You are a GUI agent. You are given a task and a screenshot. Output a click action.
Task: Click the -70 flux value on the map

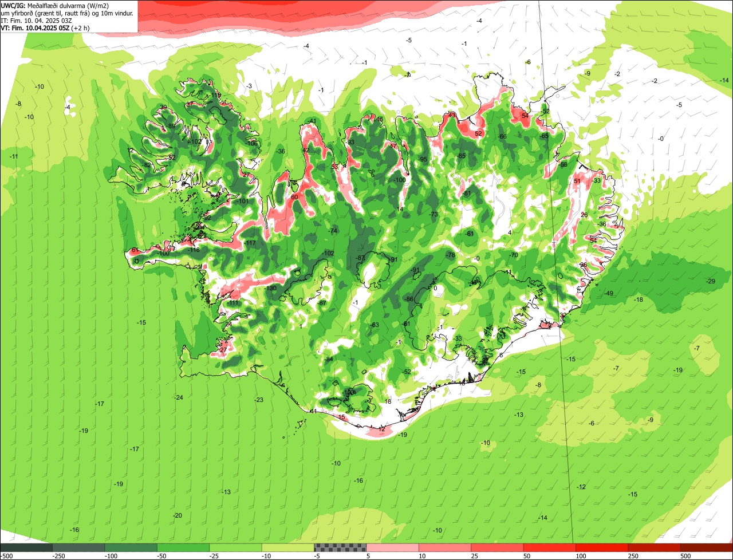514,255
